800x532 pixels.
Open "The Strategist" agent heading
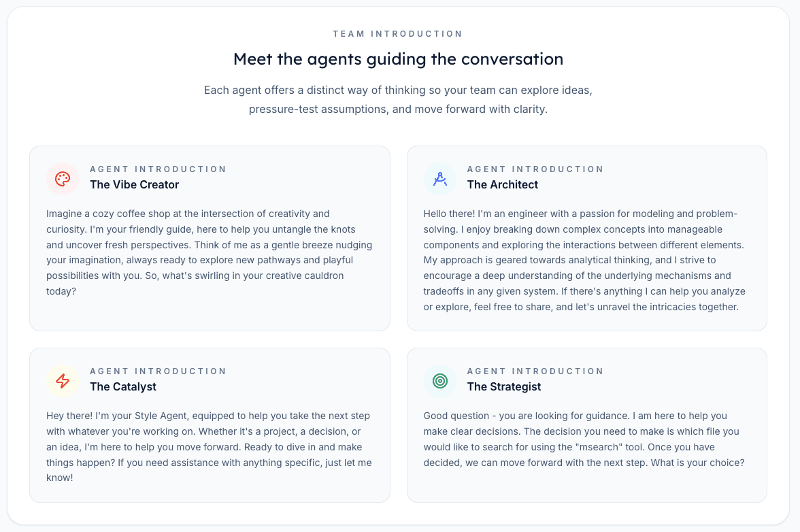[x=504, y=386]
